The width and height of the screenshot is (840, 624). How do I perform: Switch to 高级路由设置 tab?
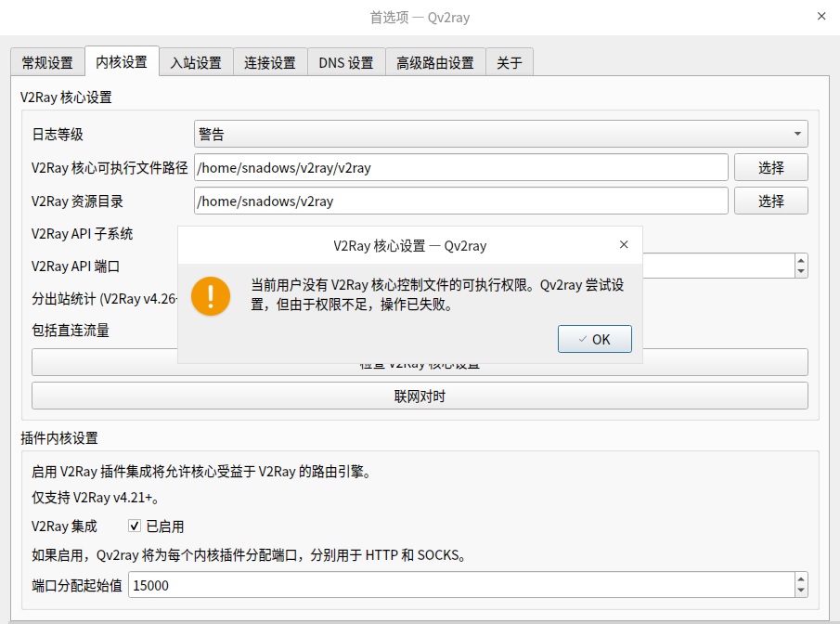435,63
